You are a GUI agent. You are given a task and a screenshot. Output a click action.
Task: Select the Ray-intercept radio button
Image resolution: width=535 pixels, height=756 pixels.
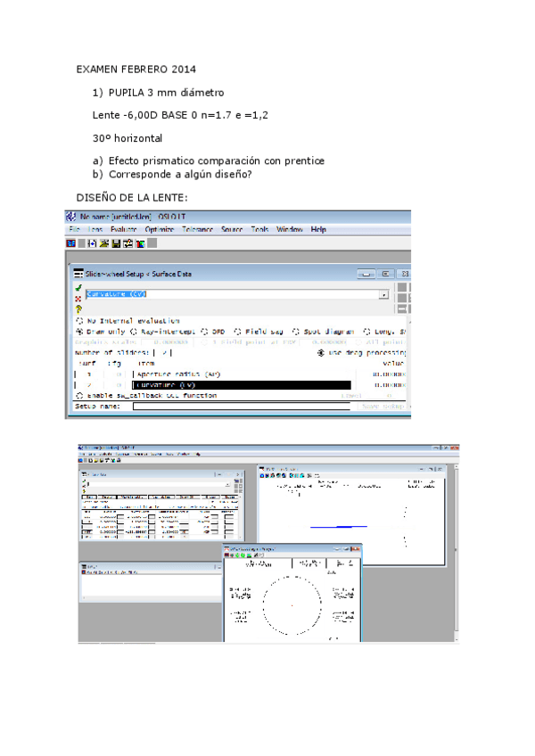pos(134,332)
